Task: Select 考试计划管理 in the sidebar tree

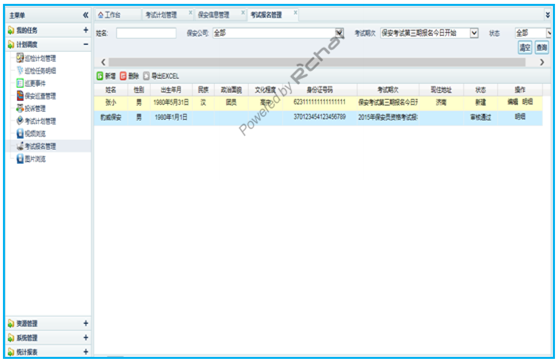Action: point(36,121)
